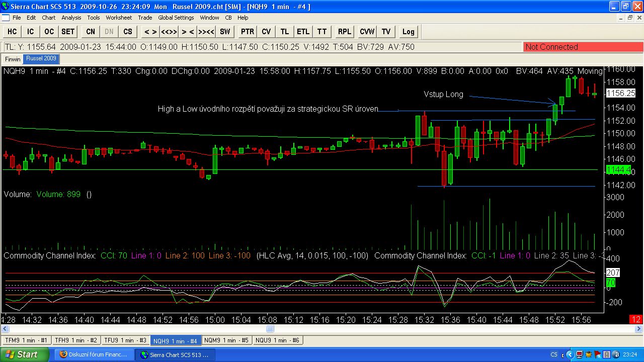The height and width of the screenshot is (362, 644).
Task: Open the Windows Start menu
Action: tap(25, 354)
